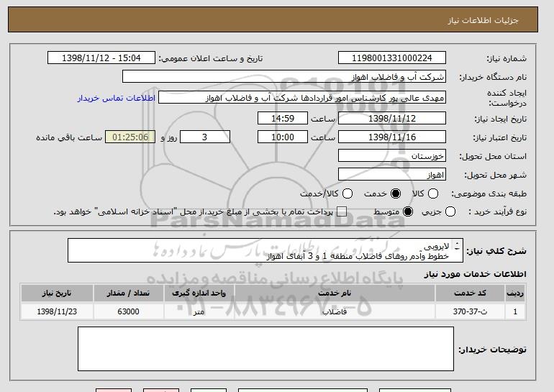
Task: Click the announcement date field 1398/11/12 - 15:04
Action: tap(101, 58)
